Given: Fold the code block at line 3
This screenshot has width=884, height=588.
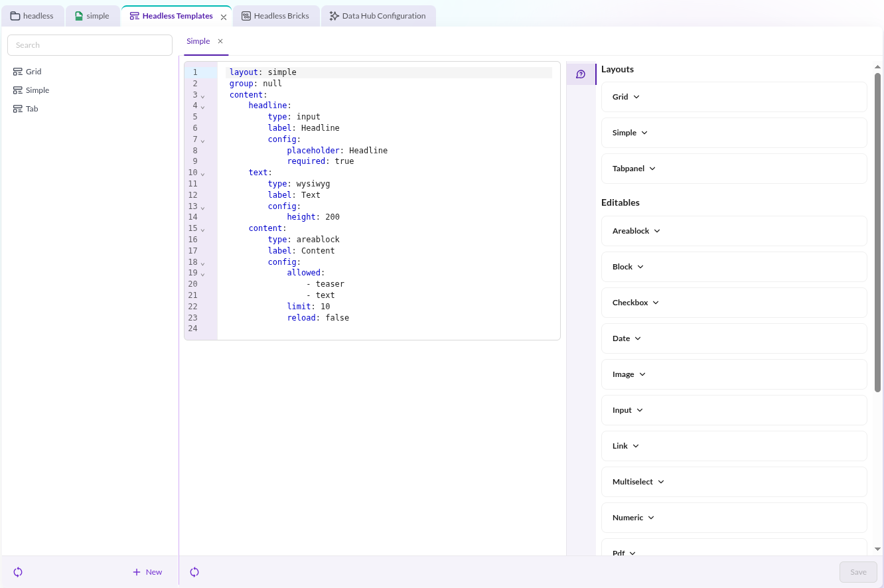Looking at the screenshot, I should coord(203,96).
